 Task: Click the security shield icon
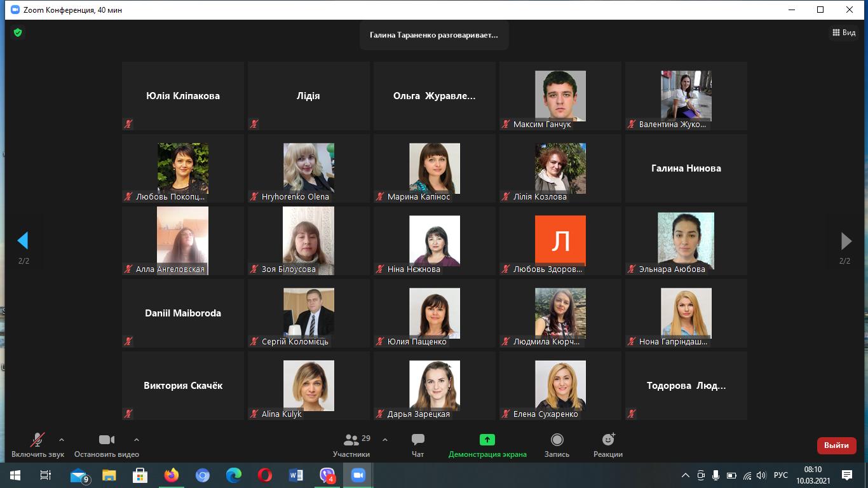18,32
